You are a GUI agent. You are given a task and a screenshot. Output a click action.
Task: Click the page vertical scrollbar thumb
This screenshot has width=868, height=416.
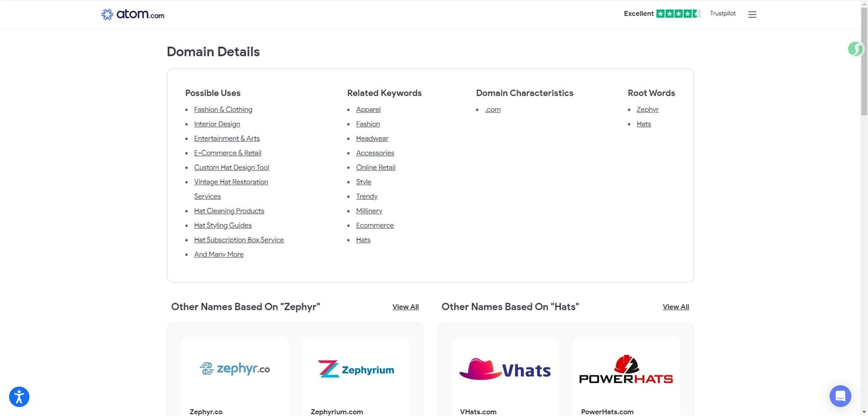(864, 61)
